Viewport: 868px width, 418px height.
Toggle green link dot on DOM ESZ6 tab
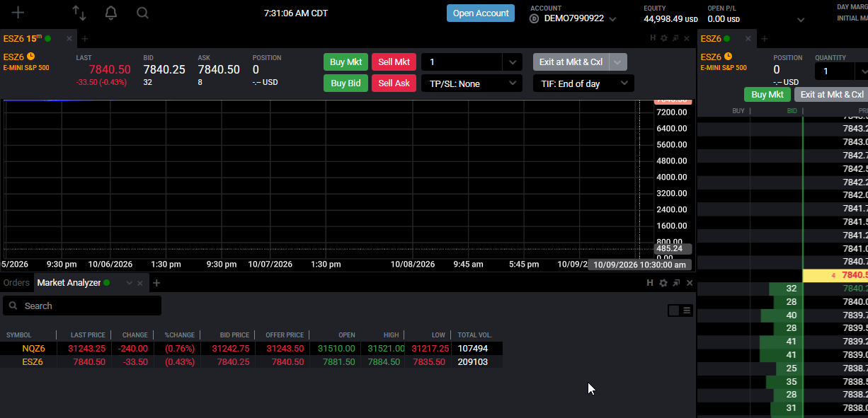pyautogui.click(x=727, y=39)
